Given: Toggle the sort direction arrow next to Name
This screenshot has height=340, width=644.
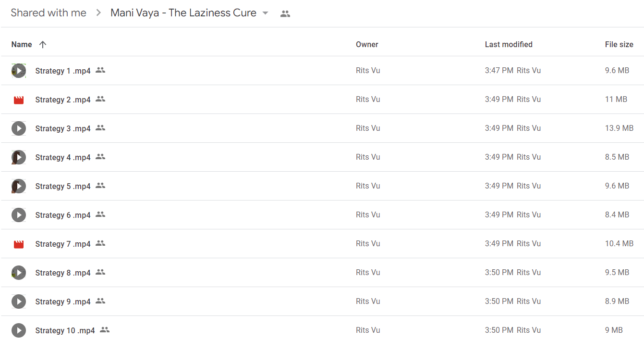Looking at the screenshot, I should point(43,44).
